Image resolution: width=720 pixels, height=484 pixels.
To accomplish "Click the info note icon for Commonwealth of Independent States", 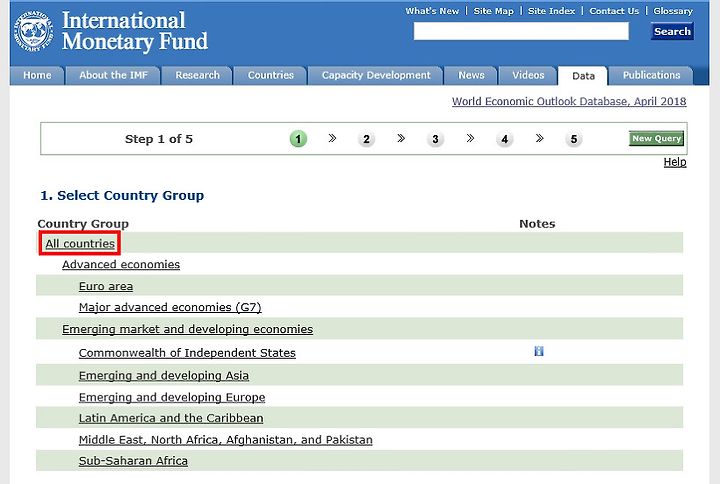I will click(x=539, y=351).
